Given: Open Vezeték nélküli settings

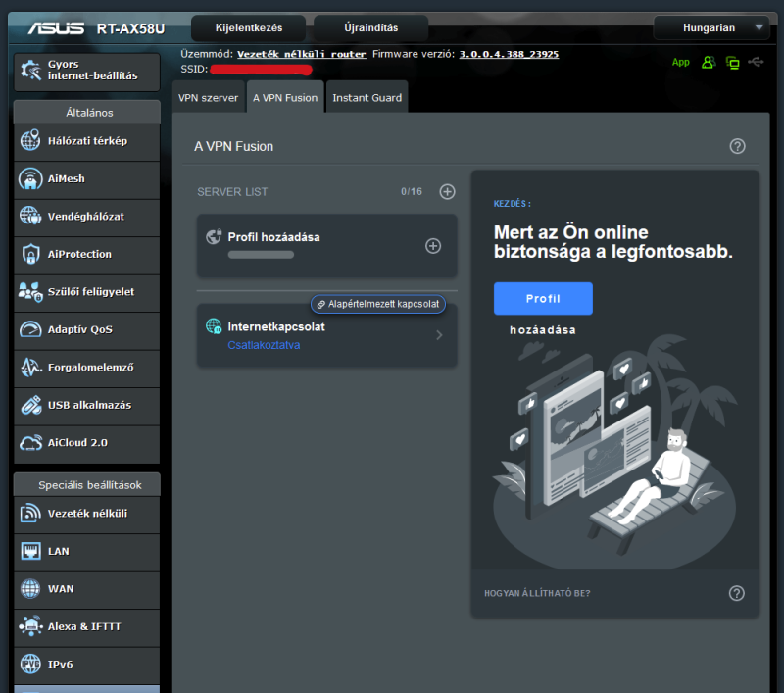Looking at the screenshot, I should [x=87, y=514].
